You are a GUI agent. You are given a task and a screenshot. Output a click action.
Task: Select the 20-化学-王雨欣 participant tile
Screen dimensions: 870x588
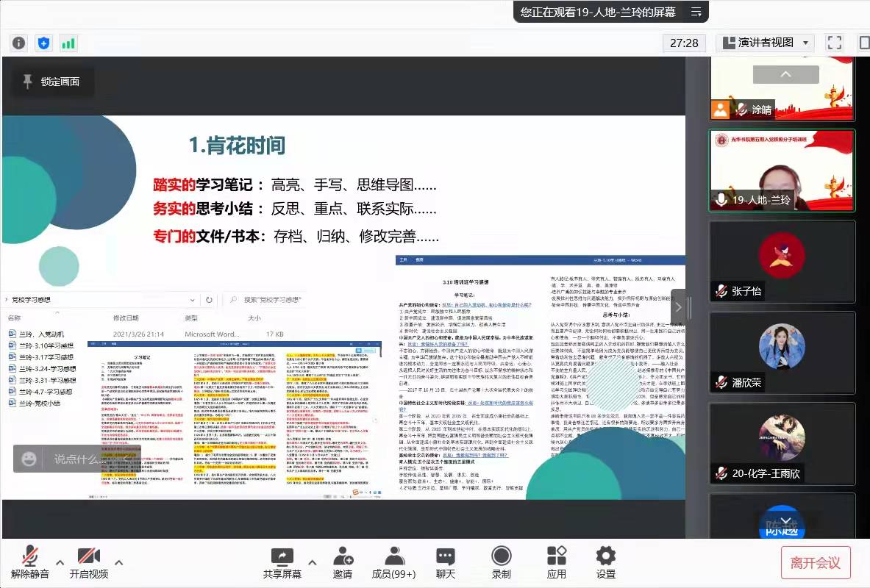[x=782, y=444]
